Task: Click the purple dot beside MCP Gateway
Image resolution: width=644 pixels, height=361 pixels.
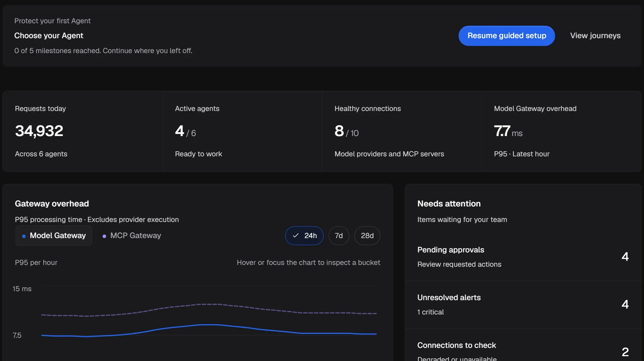Action: [104, 236]
